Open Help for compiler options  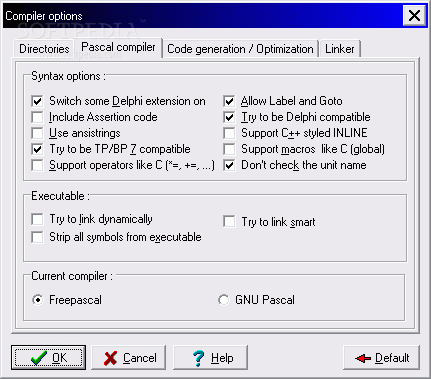click(210, 358)
